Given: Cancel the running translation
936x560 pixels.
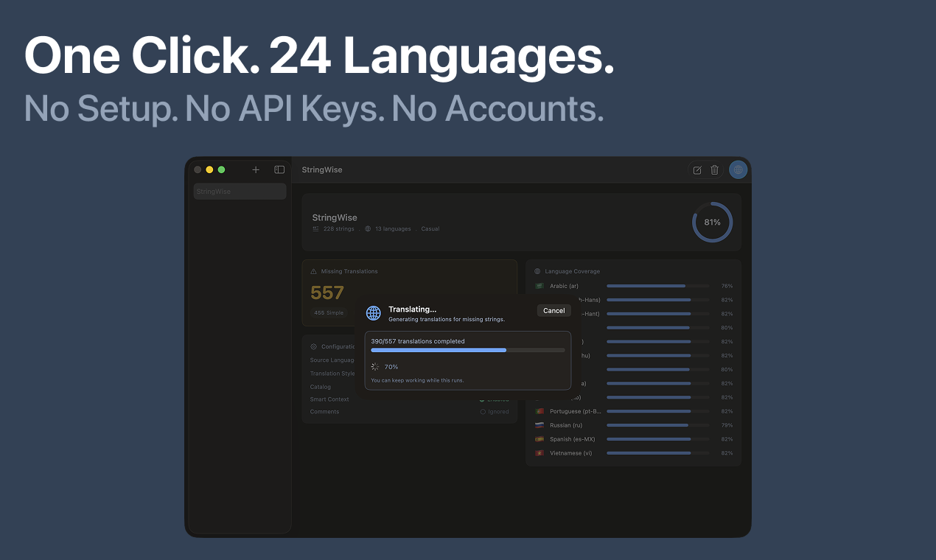Looking at the screenshot, I should pyautogui.click(x=554, y=311).
